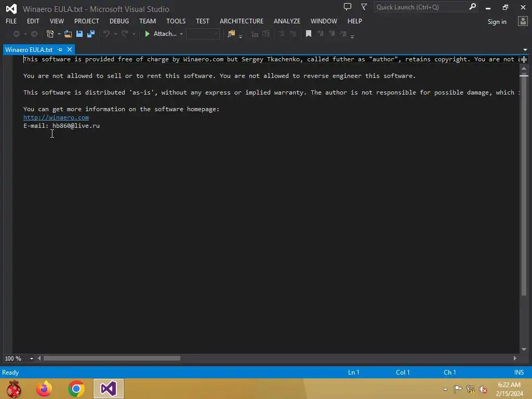
Task: Open the HELP menu
Action: [x=354, y=21]
